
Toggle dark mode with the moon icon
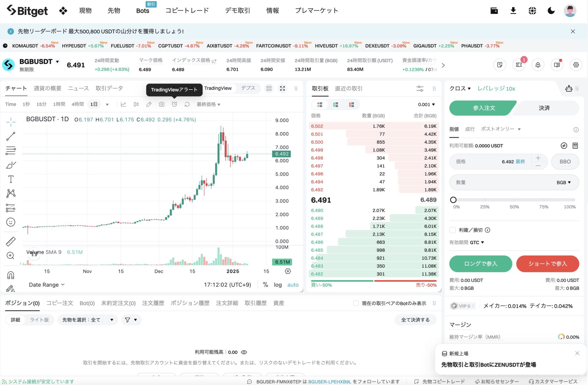click(x=551, y=10)
